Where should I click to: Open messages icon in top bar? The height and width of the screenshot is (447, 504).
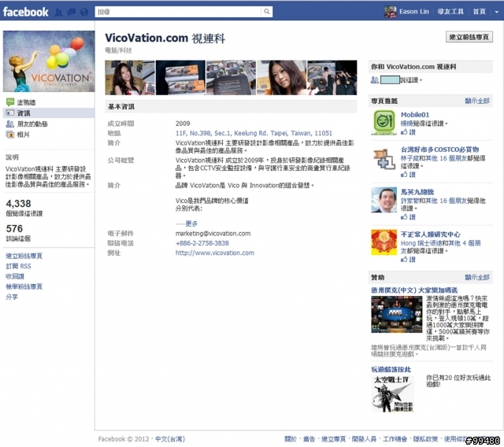(x=72, y=13)
